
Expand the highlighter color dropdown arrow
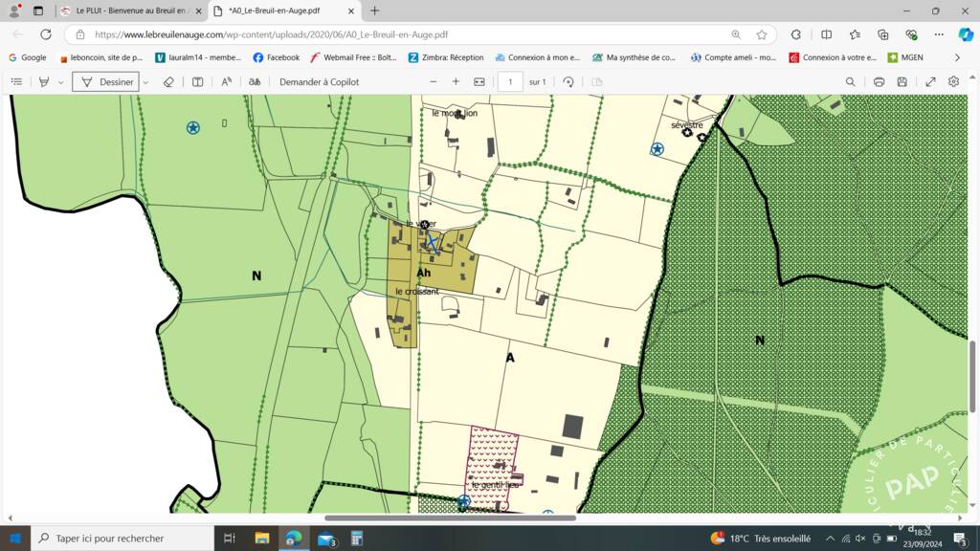(60, 82)
